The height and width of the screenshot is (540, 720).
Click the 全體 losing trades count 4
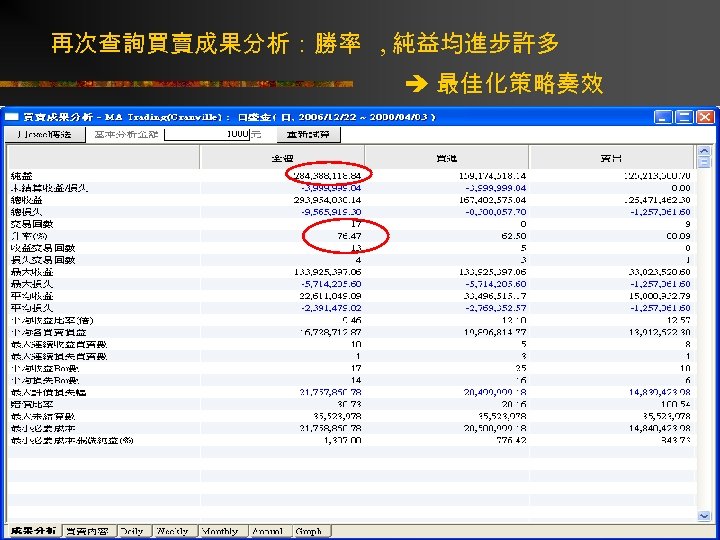tap(358, 260)
